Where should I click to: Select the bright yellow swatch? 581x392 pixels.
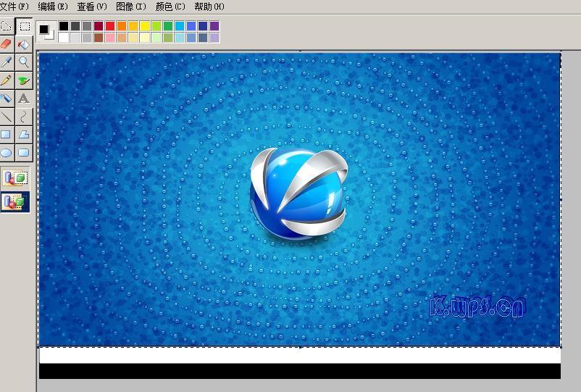pyautogui.click(x=145, y=26)
